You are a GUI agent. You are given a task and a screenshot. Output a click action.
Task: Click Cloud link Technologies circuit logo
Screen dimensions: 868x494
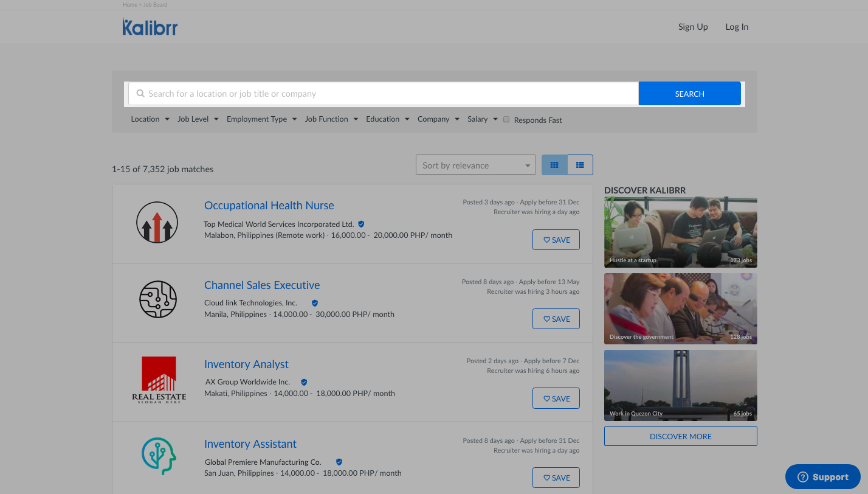click(158, 299)
